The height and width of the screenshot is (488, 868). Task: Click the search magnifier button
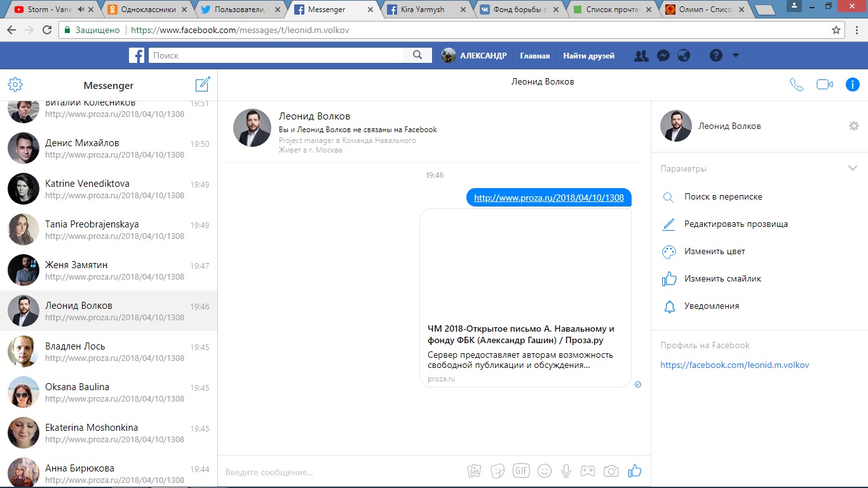(417, 55)
